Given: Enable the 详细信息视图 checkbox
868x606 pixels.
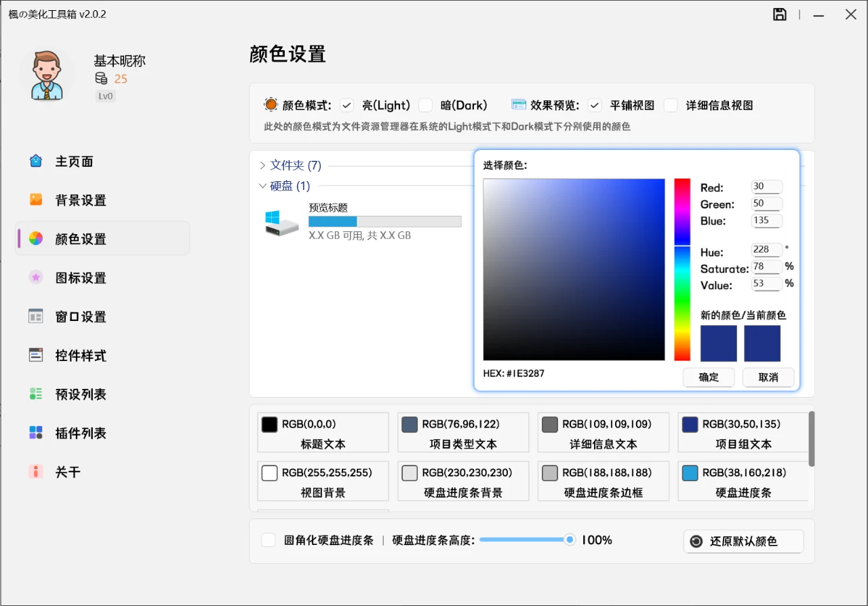Looking at the screenshot, I should point(671,105).
